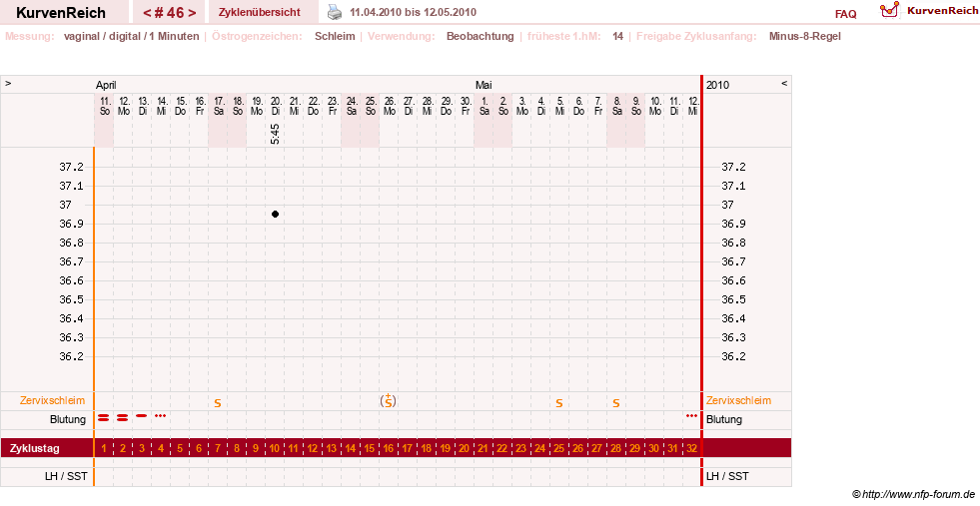Click cervical mucus S on cycle day 28

pyautogui.click(x=616, y=403)
